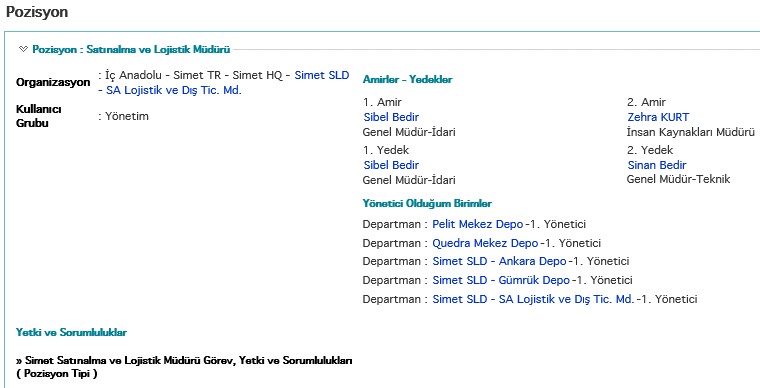Open the Quedra Mekez Depo department
This screenshot has height=388, width=760.
(485, 243)
